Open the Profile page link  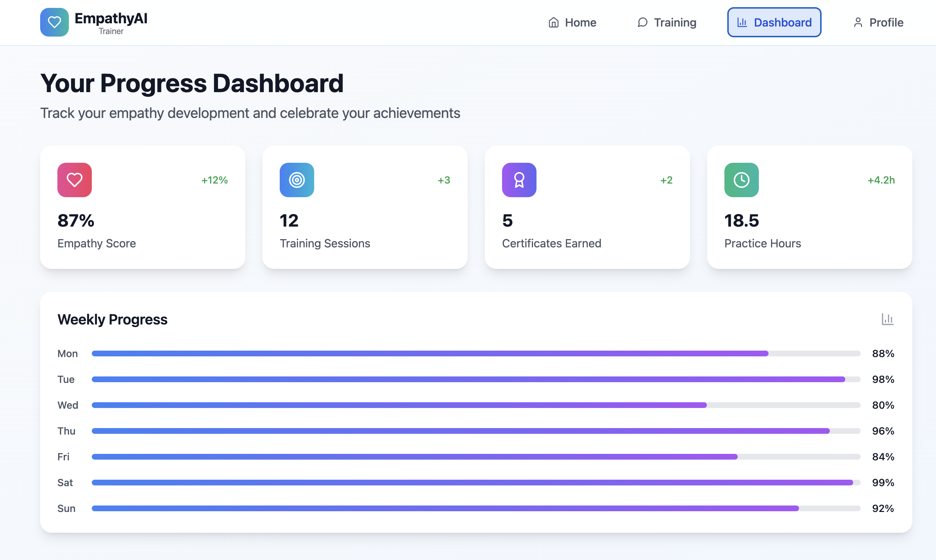click(x=886, y=23)
